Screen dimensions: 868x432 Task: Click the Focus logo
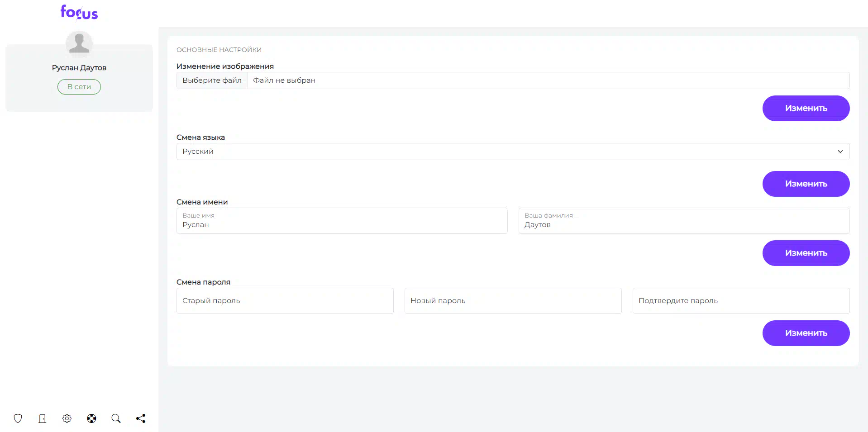[79, 12]
